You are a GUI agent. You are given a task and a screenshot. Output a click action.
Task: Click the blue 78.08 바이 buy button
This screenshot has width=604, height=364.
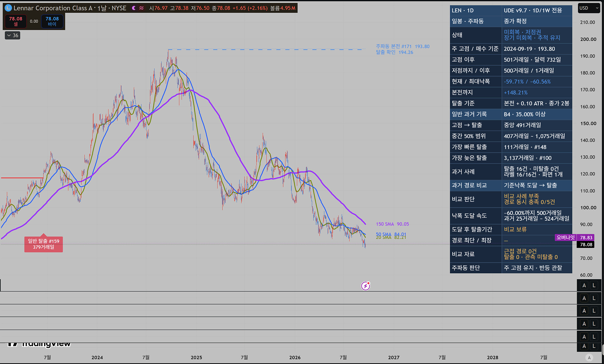coord(52,21)
